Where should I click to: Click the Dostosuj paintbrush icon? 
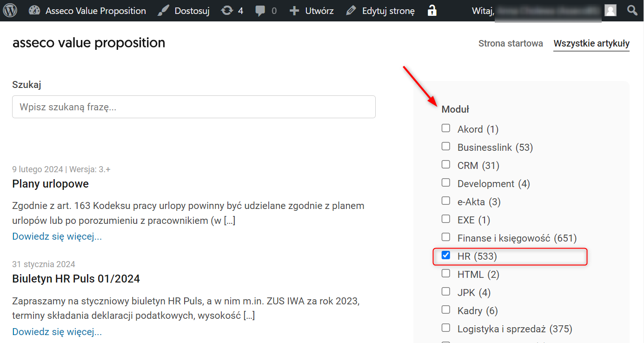tap(163, 10)
